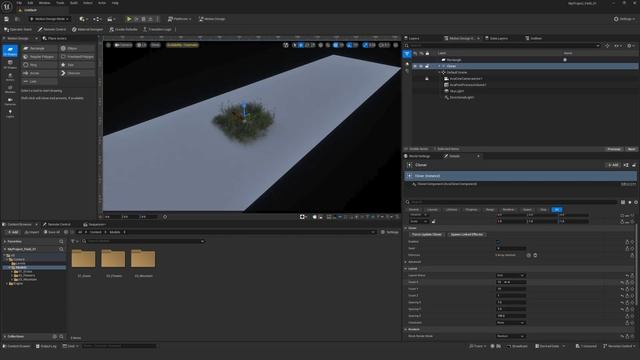Screen dimensions: 640x360
Task: Open the 2D Shapes tool category
Action: (x=10, y=51)
